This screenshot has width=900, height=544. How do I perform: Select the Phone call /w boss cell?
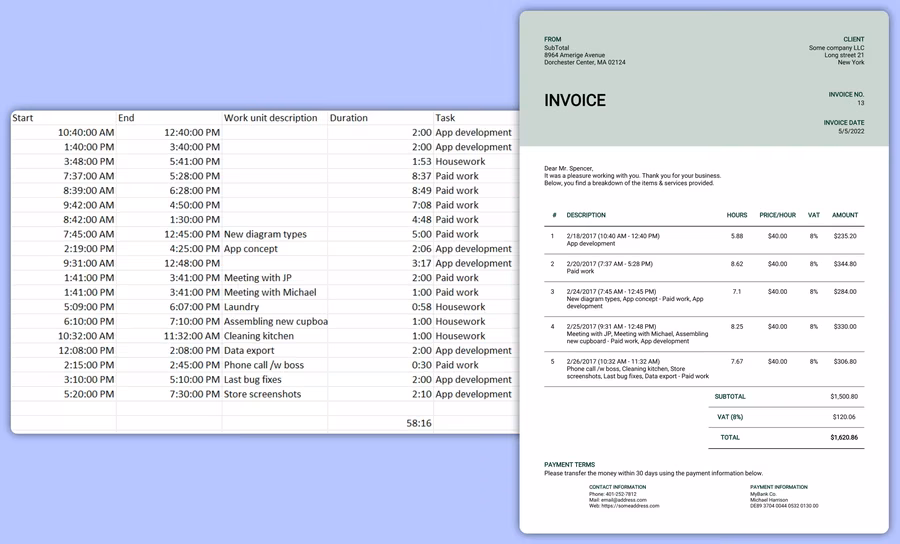275,365
